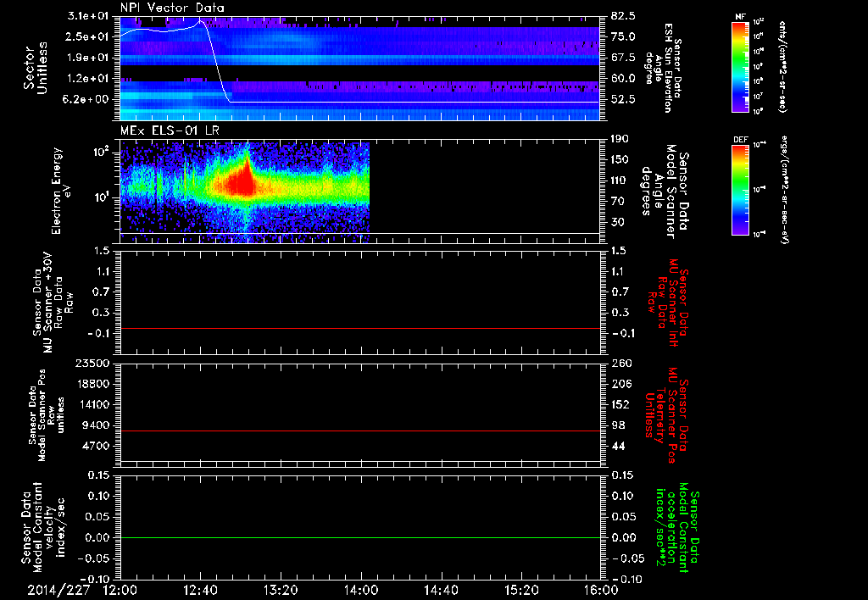Click the '16:00' time tick label
The width and height of the screenshot is (868, 600).
point(601,590)
